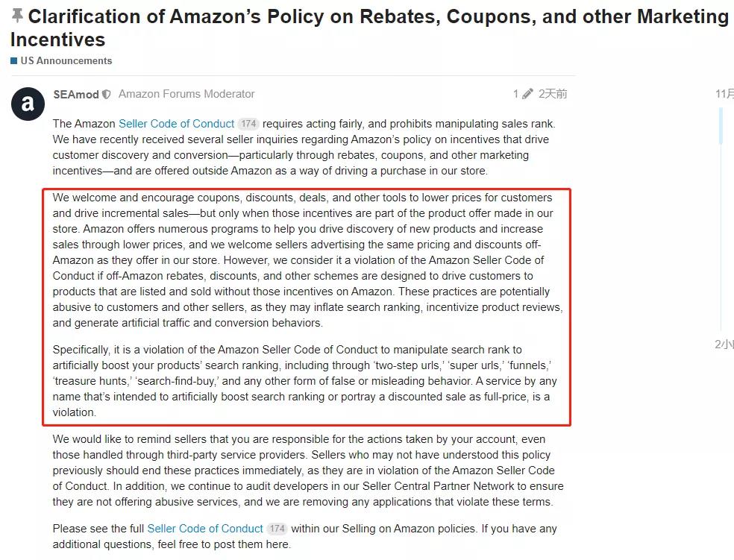
Task: Click the Amazon Forums Moderator title label
Action: (x=186, y=94)
